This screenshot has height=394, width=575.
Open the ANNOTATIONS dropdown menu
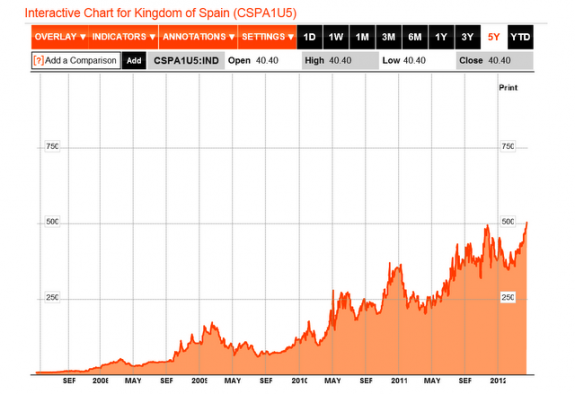click(x=198, y=37)
